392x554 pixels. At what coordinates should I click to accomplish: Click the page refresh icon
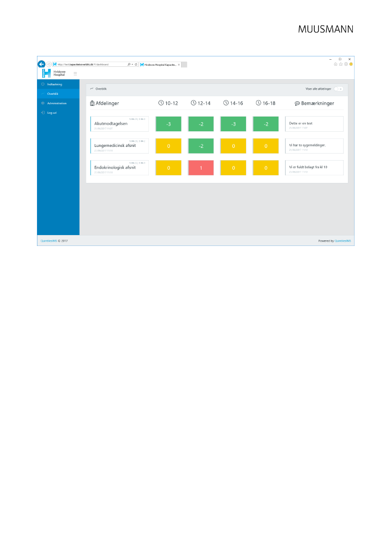click(136, 64)
